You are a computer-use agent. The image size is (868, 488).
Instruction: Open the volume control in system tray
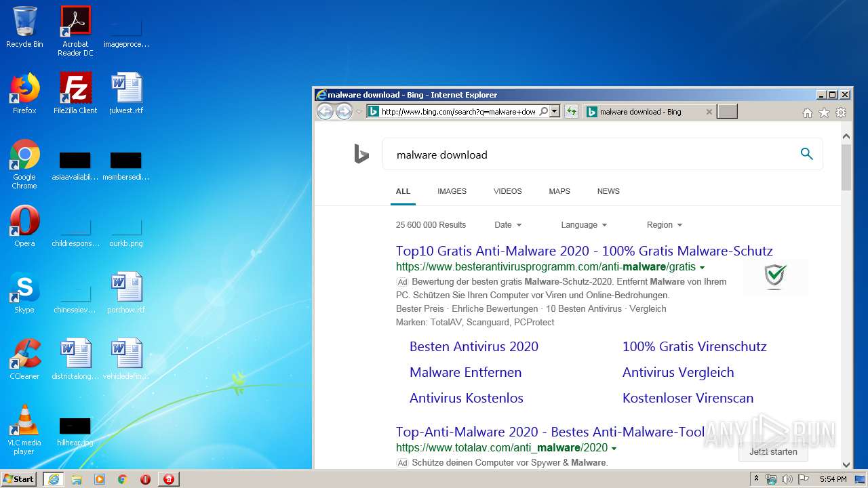click(787, 479)
